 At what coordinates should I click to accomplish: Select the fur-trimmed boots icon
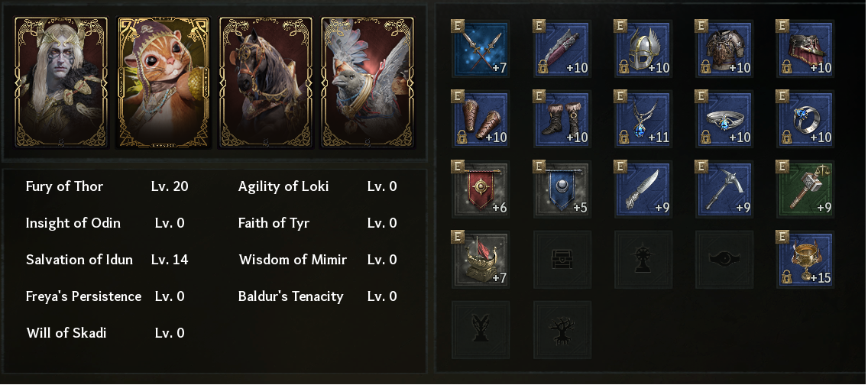click(x=562, y=119)
